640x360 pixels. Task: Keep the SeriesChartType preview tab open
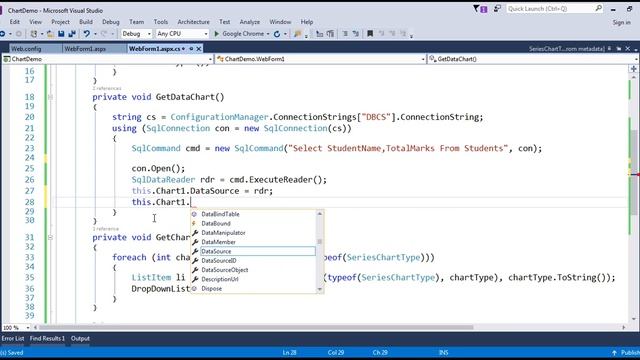(x=609, y=49)
